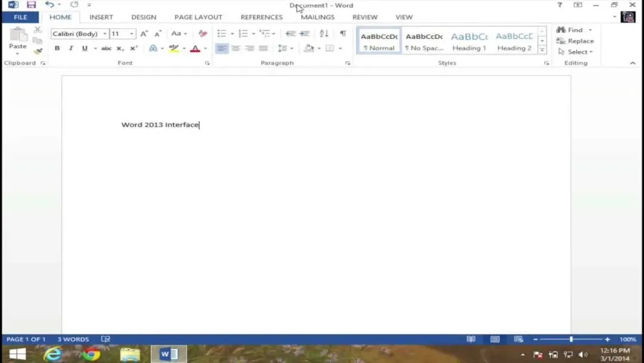Toggle Align Left paragraph setting
The width and height of the screenshot is (644, 363).
tap(222, 48)
